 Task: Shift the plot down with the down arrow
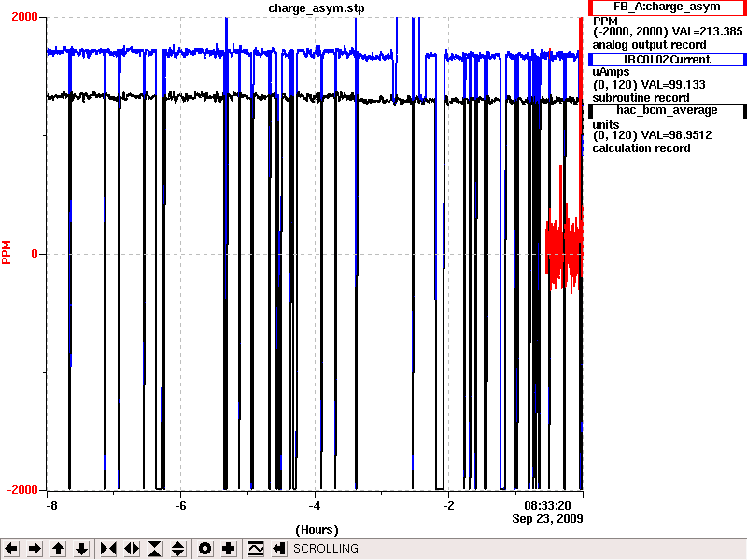81,549
